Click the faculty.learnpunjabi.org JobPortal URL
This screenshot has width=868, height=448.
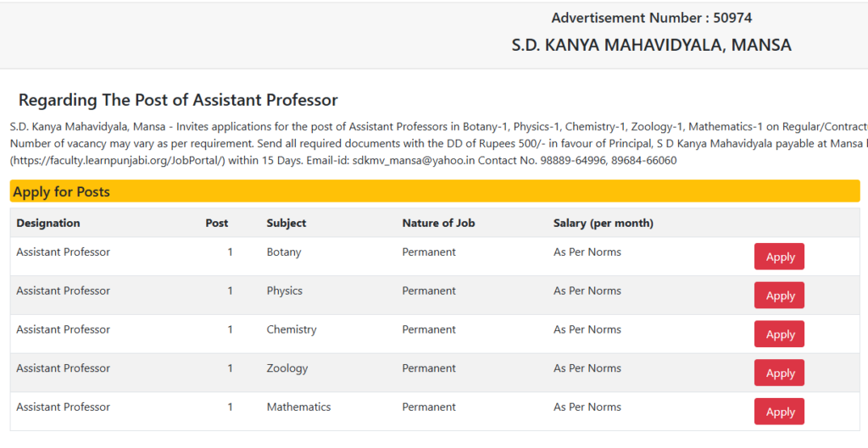point(117,161)
